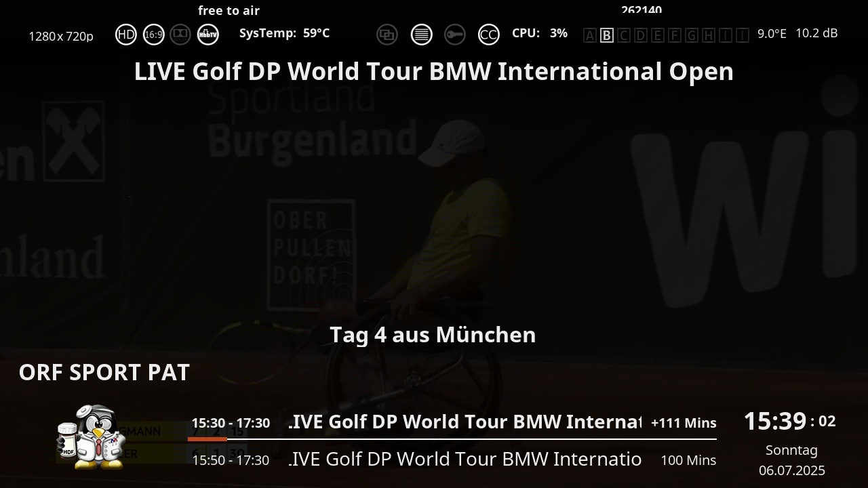Click the SysTemp 59°C reading
Viewport: 868px width, 488px height.
tap(284, 33)
